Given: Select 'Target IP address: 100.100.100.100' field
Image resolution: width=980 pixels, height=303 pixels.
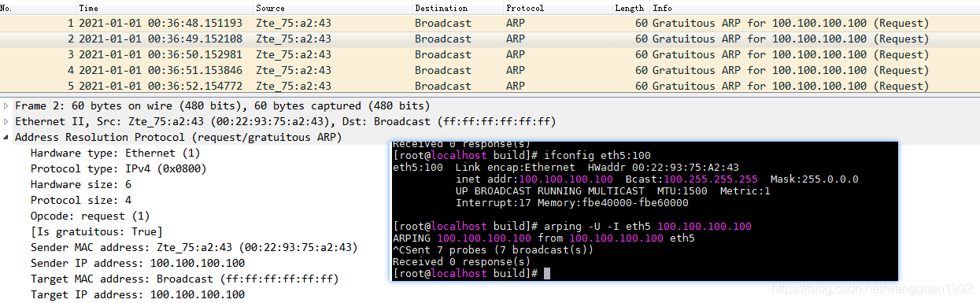Looking at the screenshot, I should (138, 295).
